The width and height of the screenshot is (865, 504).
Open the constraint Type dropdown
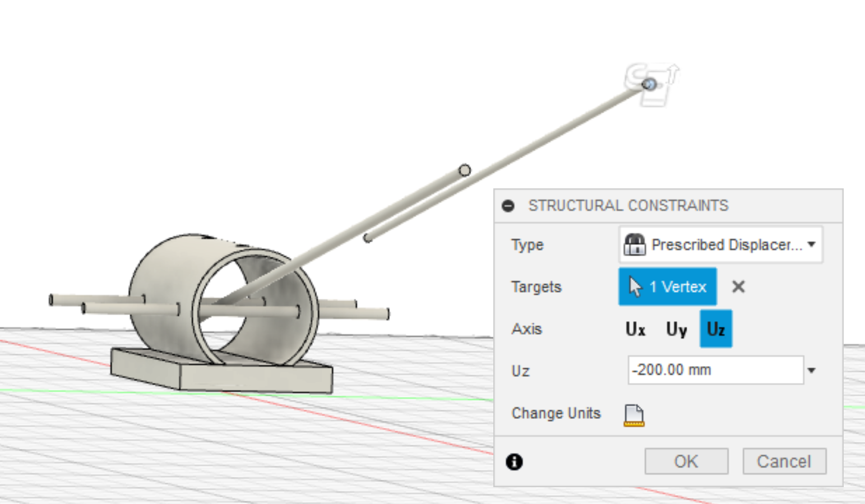720,244
